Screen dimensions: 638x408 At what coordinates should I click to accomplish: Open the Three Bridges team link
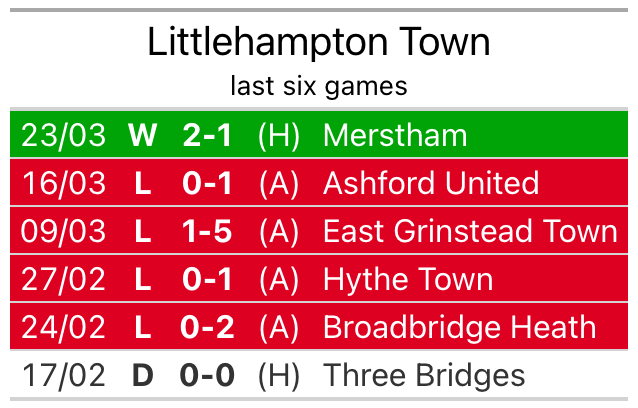(x=424, y=375)
